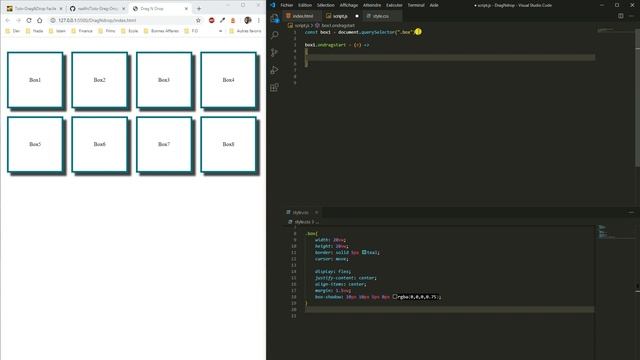Click Box4 on the web page
Viewport: 640px width, 360px height.
(229, 80)
